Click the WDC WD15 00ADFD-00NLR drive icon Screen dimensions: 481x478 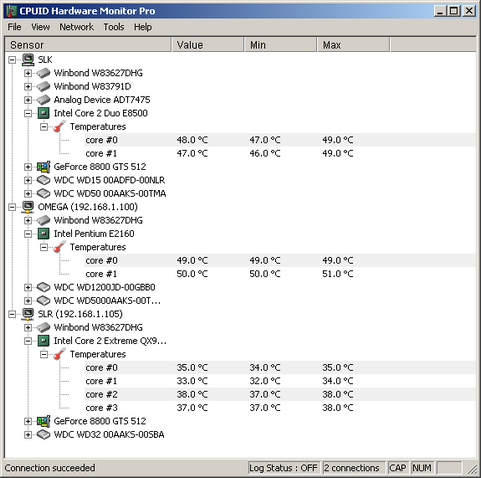point(43,180)
